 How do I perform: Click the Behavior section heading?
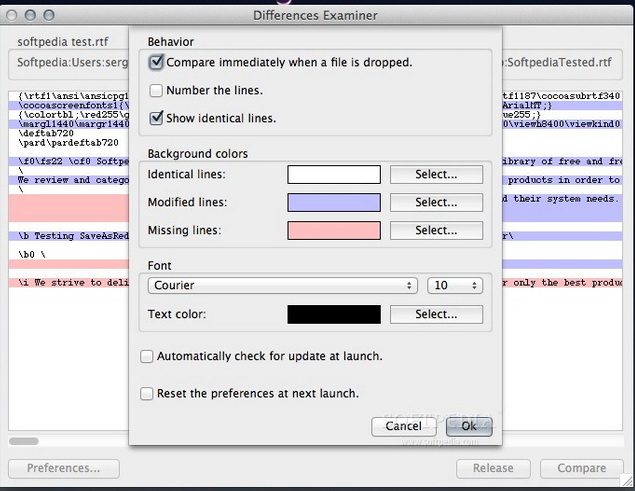tap(170, 42)
